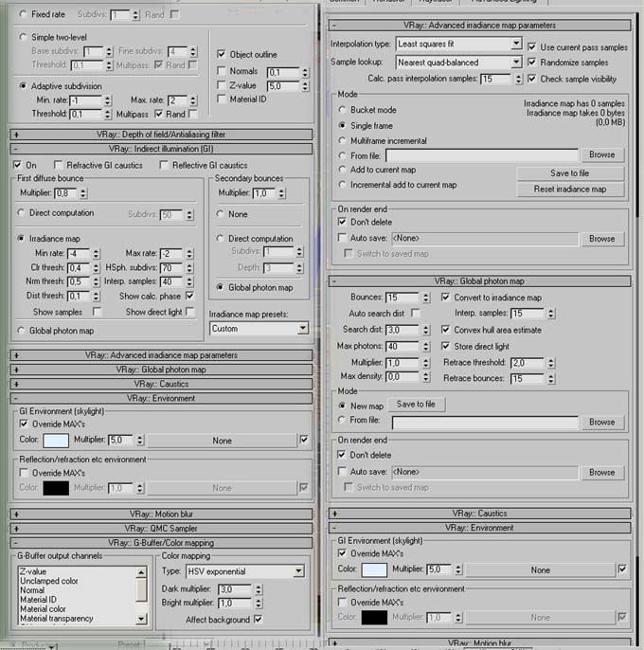Browse for irradiance map From file
644x650 pixels.
click(601, 154)
